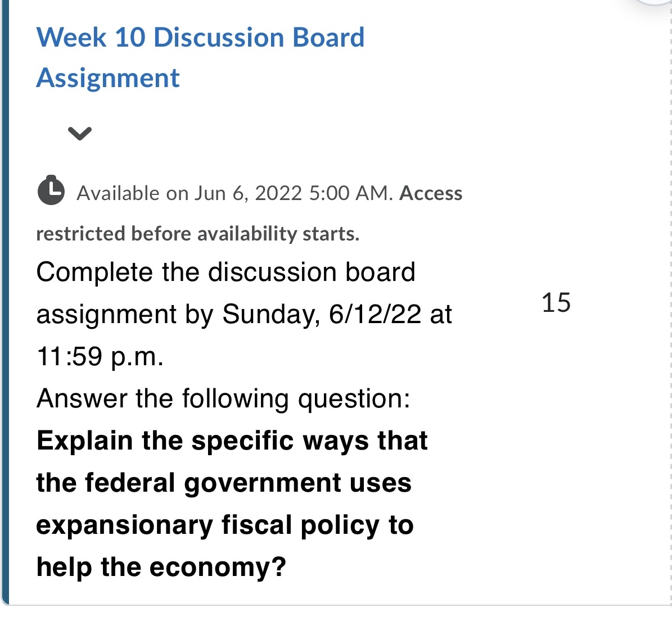The image size is (672, 617).
Task: Click the dark clock glyph in the restriction notice
Action: [51, 191]
